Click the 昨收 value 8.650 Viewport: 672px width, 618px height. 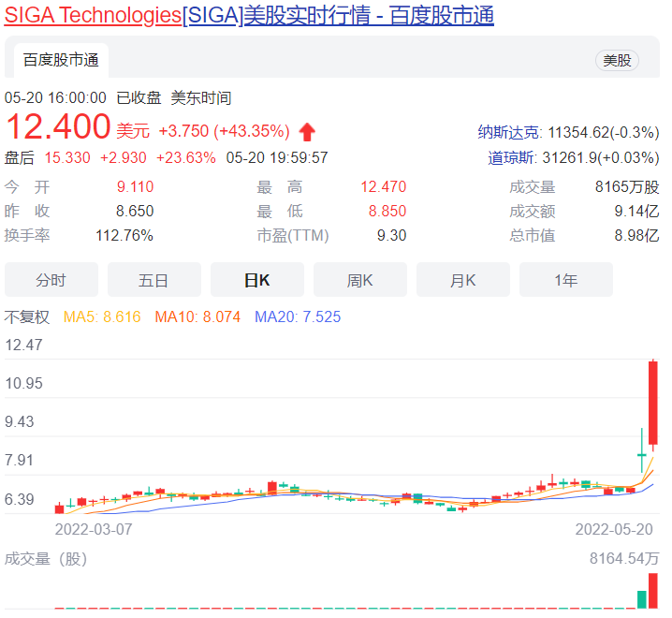(x=135, y=211)
